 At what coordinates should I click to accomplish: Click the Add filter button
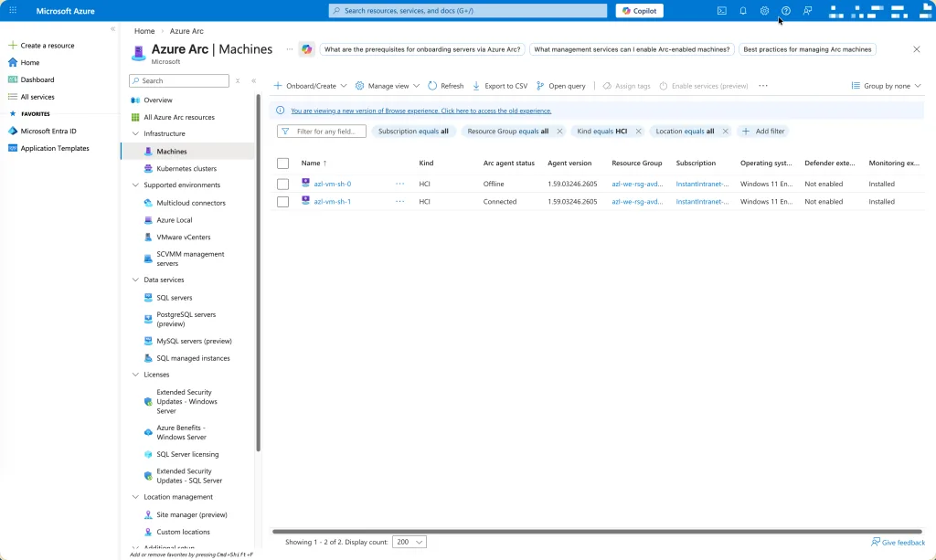coord(763,132)
